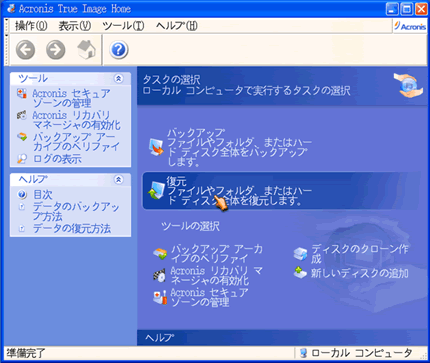The height and width of the screenshot is (363, 430).
Task: Click the Acronis title bar application icon
Action: pyautogui.click(x=11, y=8)
